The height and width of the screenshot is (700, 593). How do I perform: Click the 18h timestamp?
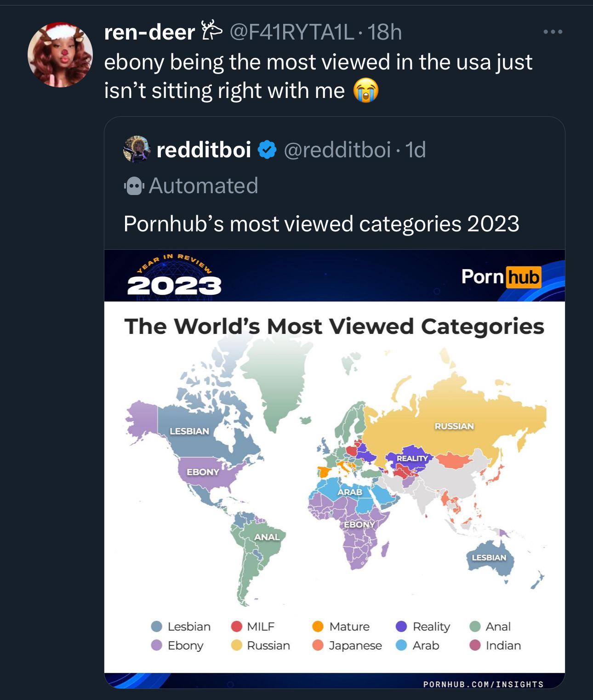point(385,32)
